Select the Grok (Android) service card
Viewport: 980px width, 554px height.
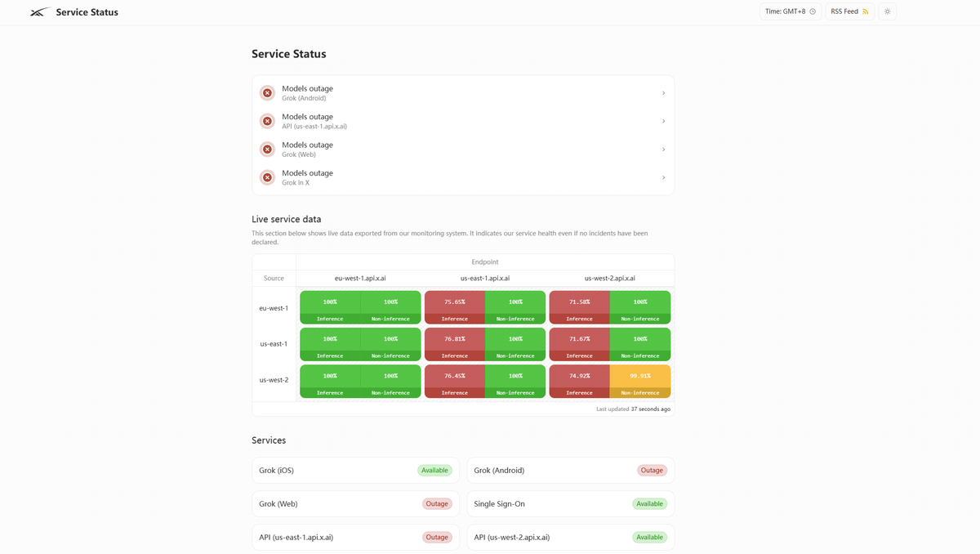571,471
